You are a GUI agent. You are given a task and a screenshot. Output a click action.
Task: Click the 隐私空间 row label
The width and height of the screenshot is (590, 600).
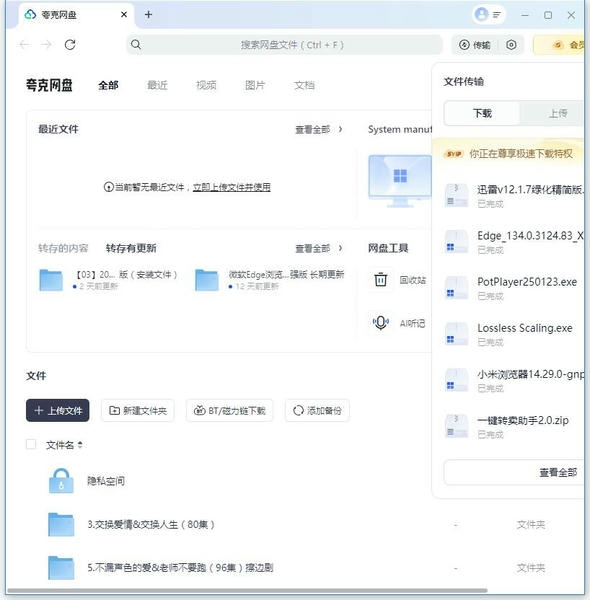coord(106,481)
